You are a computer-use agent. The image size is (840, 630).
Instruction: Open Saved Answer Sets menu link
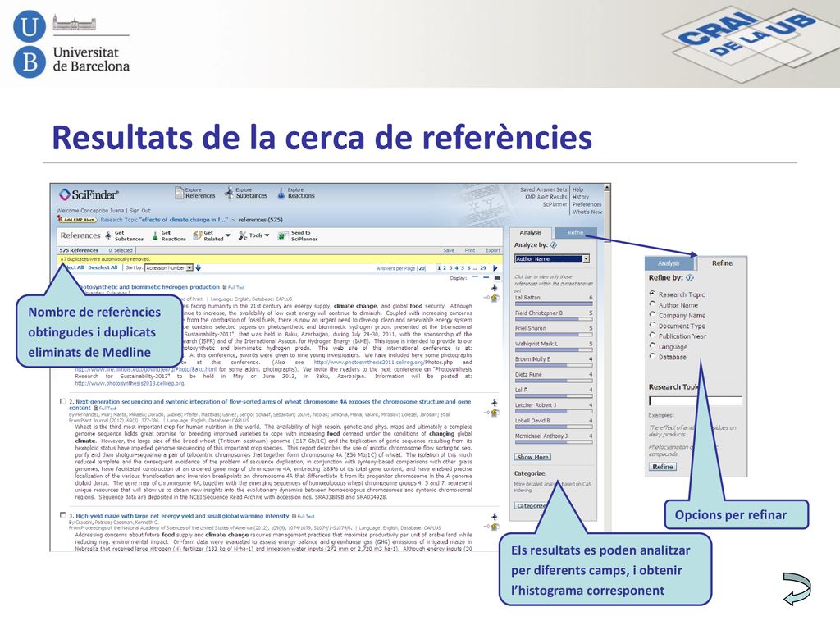[x=543, y=189]
